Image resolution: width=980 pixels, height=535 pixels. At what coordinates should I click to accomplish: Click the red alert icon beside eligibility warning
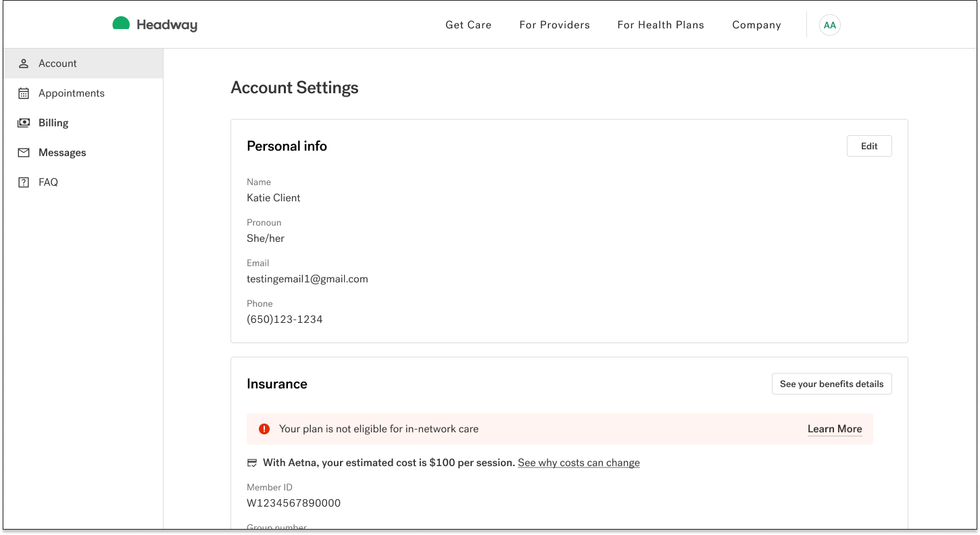click(264, 428)
